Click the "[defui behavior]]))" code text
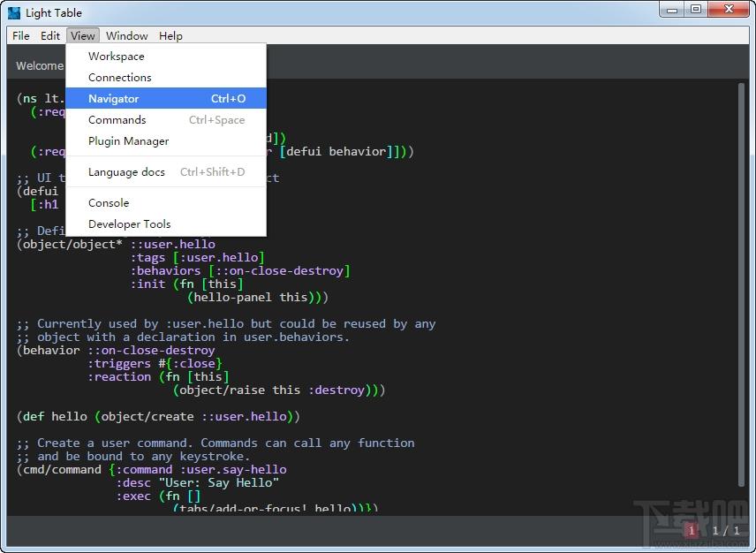The height and width of the screenshot is (553, 756). tap(347, 151)
